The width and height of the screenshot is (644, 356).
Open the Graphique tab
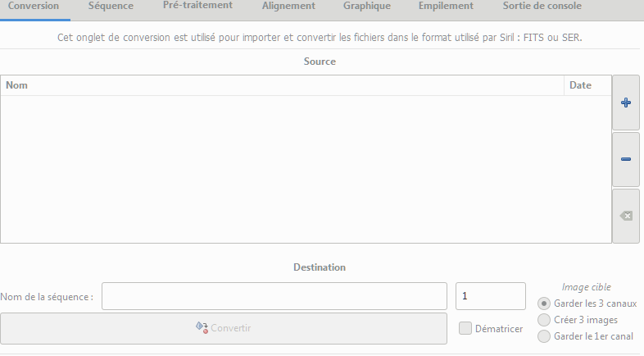(367, 7)
